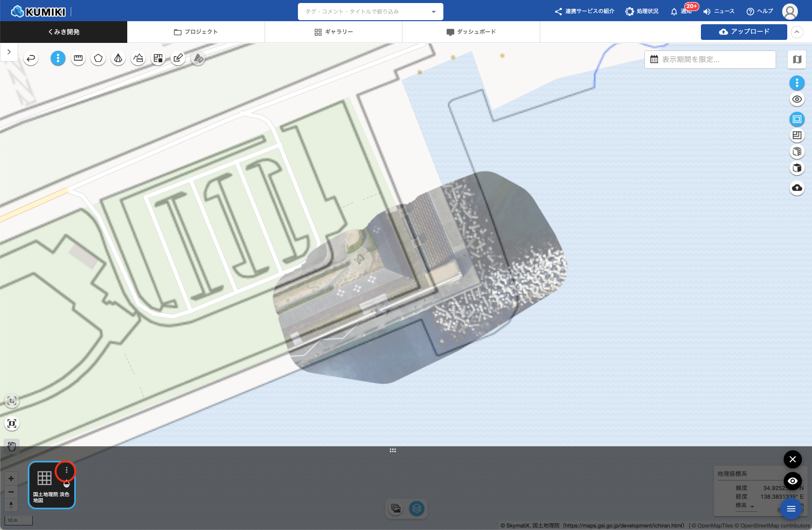Click the blue アップロード button
The height and width of the screenshot is (530, 812).
pyautogui.click(x=744, y=32)
